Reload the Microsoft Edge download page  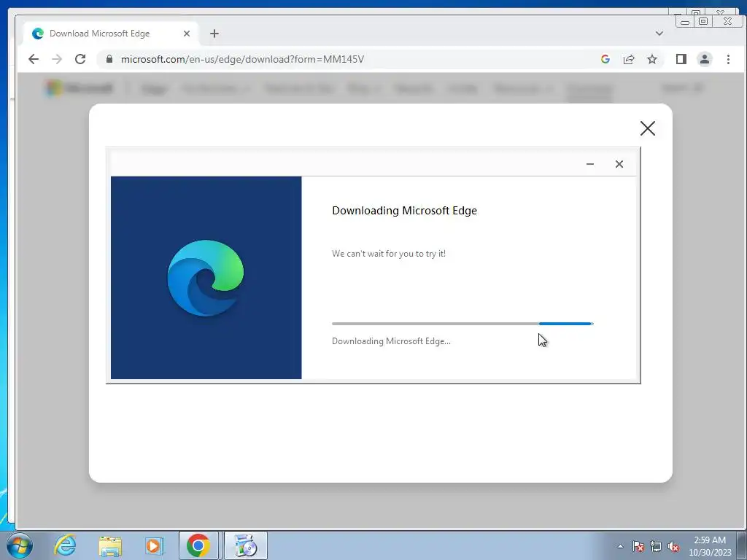point(80,59)
